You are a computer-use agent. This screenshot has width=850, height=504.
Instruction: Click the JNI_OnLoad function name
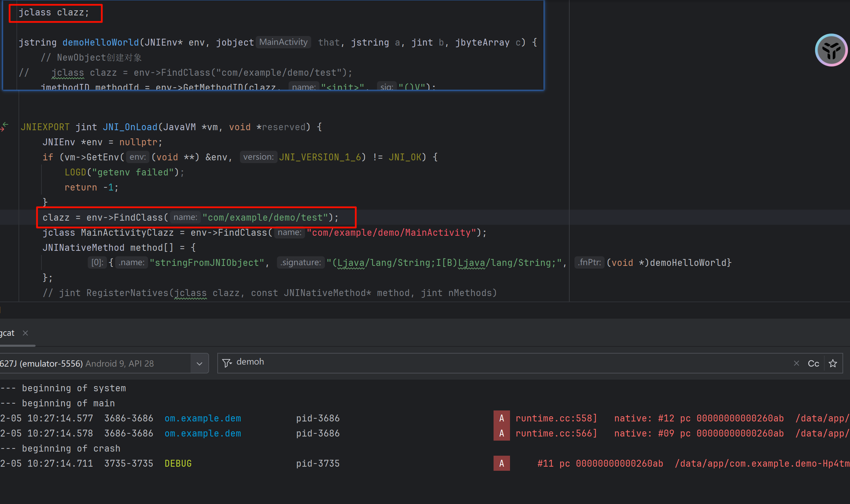coord(130,127)
